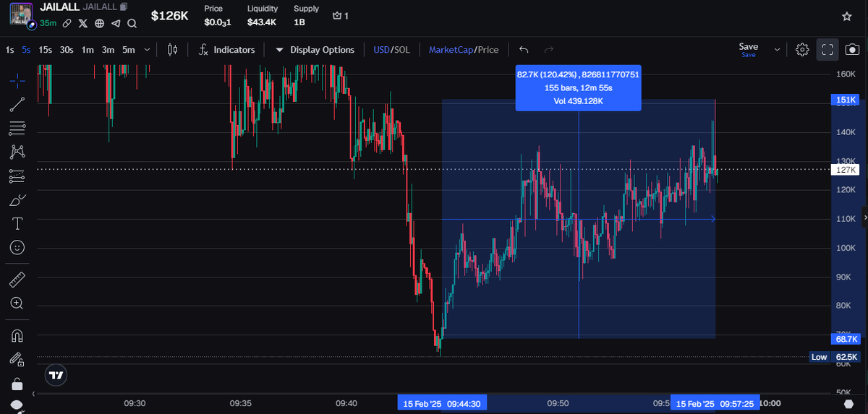Viewport: 868px width, 414px height.
Task: Expand the Display Options dropdown
Action: pos(315,50)
